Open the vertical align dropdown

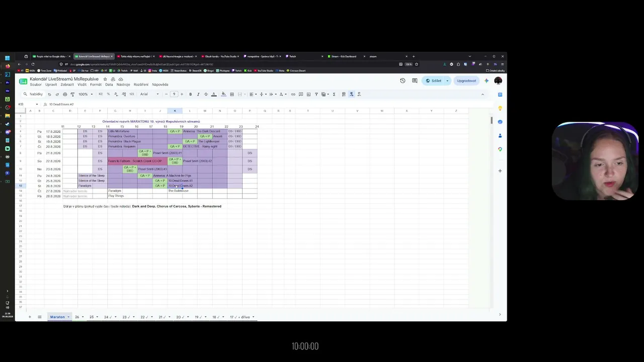click(x=263, y=94)
